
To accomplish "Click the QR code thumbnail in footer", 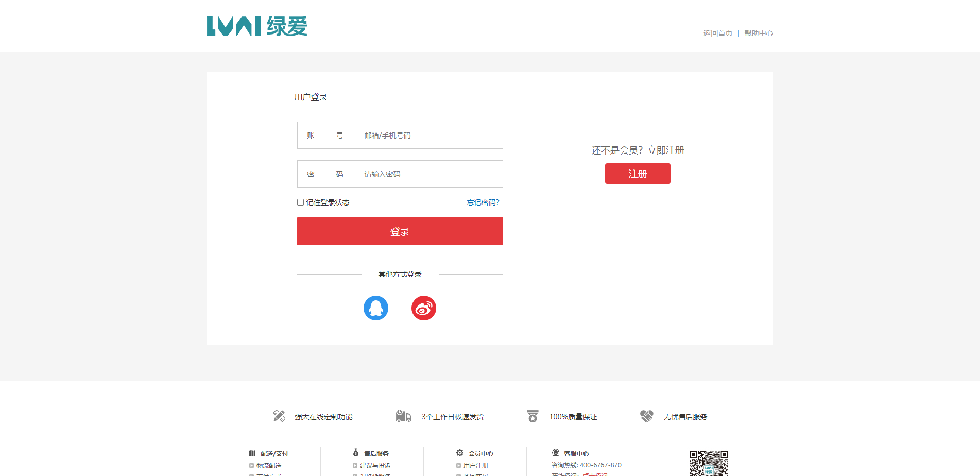I will point(709,463).
